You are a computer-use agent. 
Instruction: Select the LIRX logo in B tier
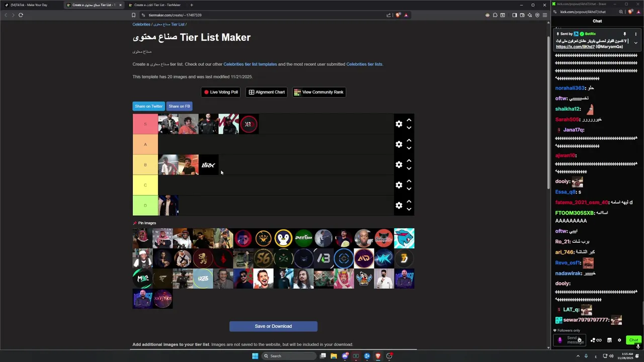click(209, 165)
